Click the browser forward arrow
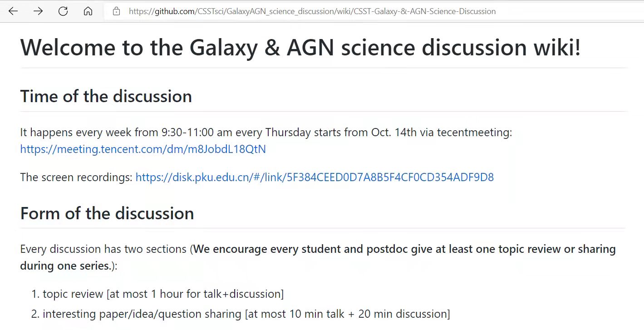 click(38, 11)
